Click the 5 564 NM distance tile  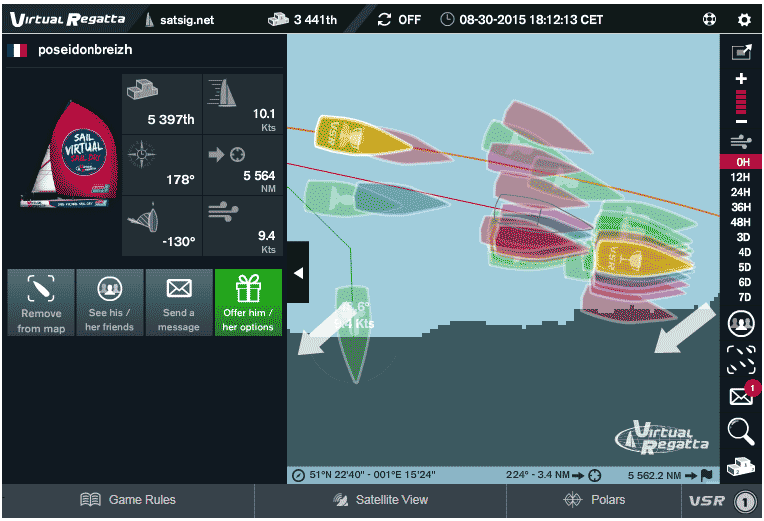tap(243, 165)
